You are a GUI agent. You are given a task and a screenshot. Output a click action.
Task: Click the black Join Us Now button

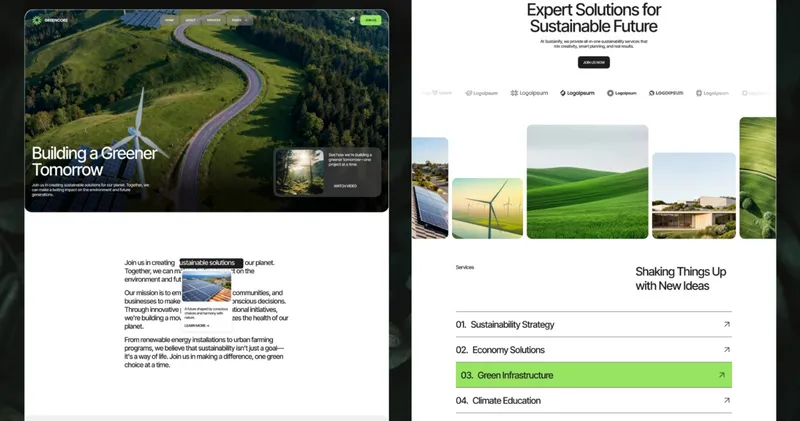(x=593, y=62)
